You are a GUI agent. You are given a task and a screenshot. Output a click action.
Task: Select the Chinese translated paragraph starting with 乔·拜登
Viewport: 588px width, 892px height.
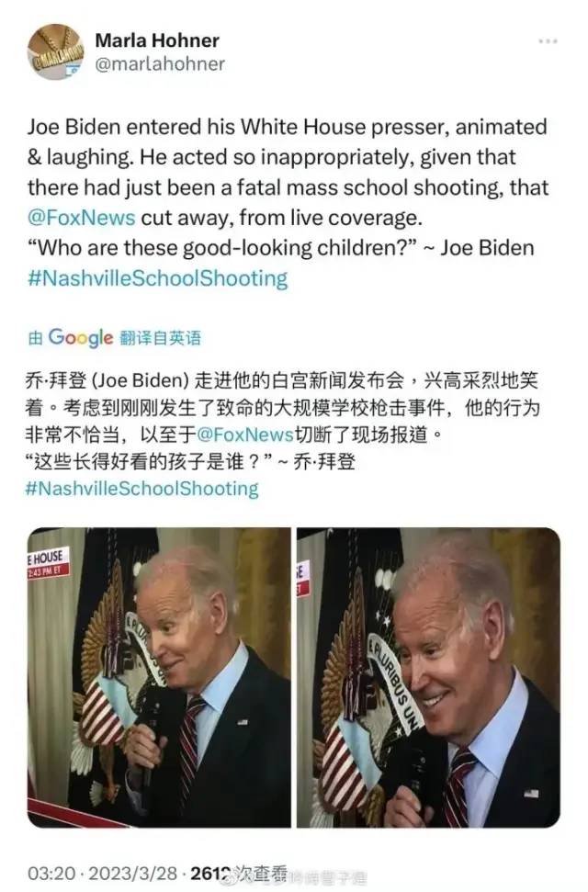[x=283, y=407]
